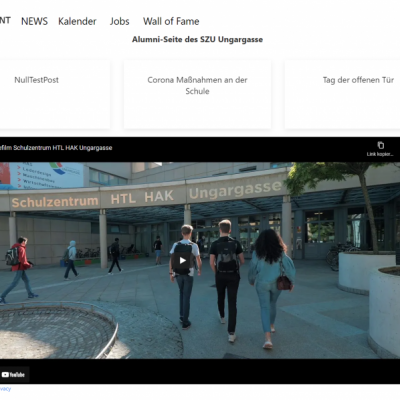Click the YouTube video play button
Image resolution: width=400 pixels, height=400 pixels.
(x=183, y=260)
